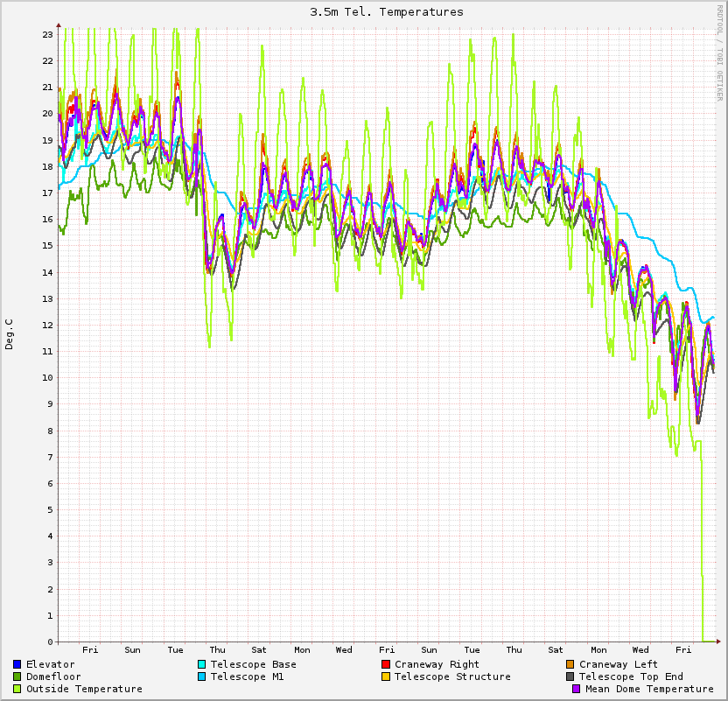
Task: Click the red arrow ending the x-axis
Action: point(719,642)
